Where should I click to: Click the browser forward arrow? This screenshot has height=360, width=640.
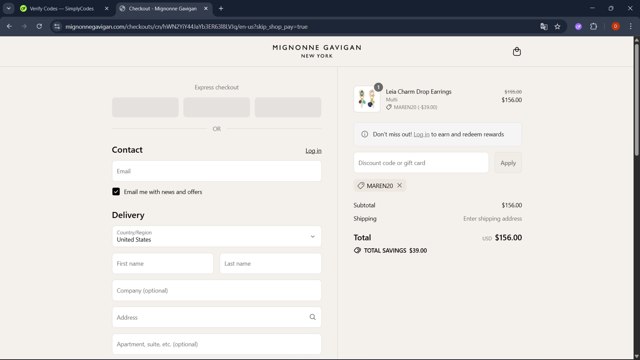coord(24,27)
